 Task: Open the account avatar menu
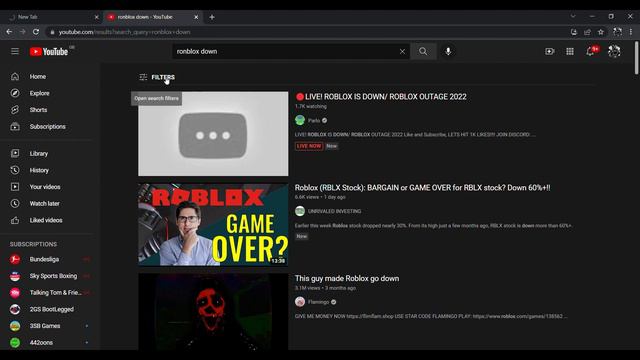pos(614,51)
